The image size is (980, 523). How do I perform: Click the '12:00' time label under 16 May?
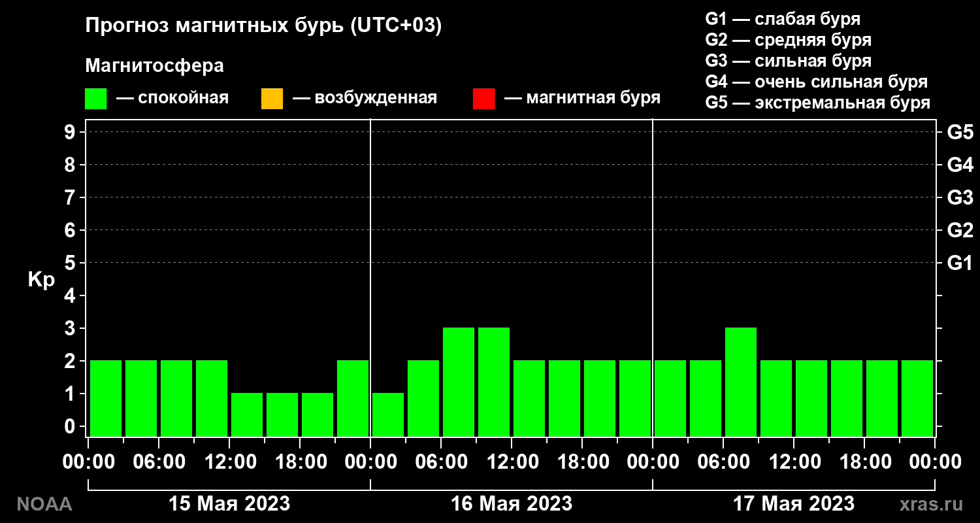click(512, 462)
